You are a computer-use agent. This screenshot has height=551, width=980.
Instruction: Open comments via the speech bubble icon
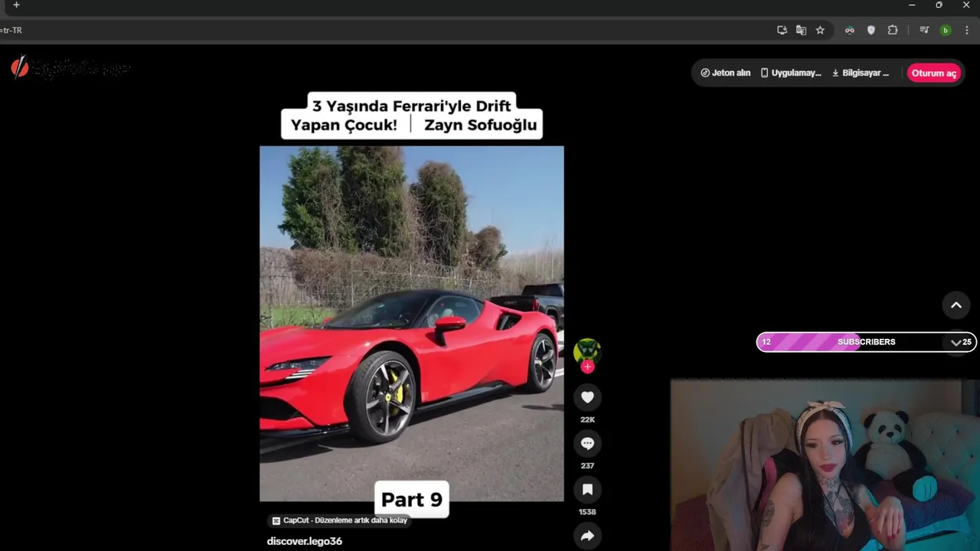[x=587, y=443]
